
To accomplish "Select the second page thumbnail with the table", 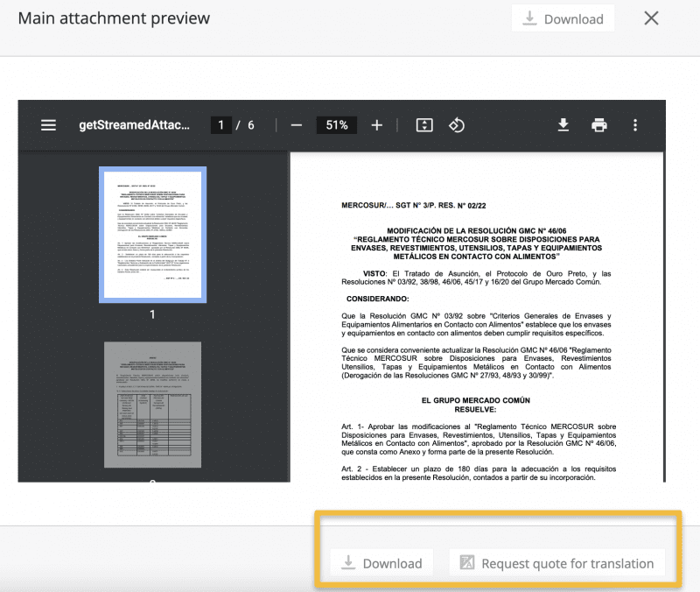I will [x=152, y=410].
